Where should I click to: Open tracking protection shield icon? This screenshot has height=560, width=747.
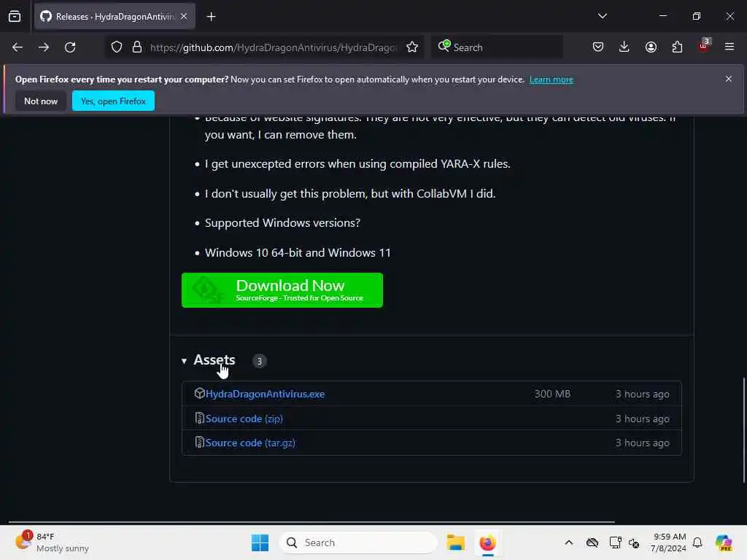pos(117,47)
